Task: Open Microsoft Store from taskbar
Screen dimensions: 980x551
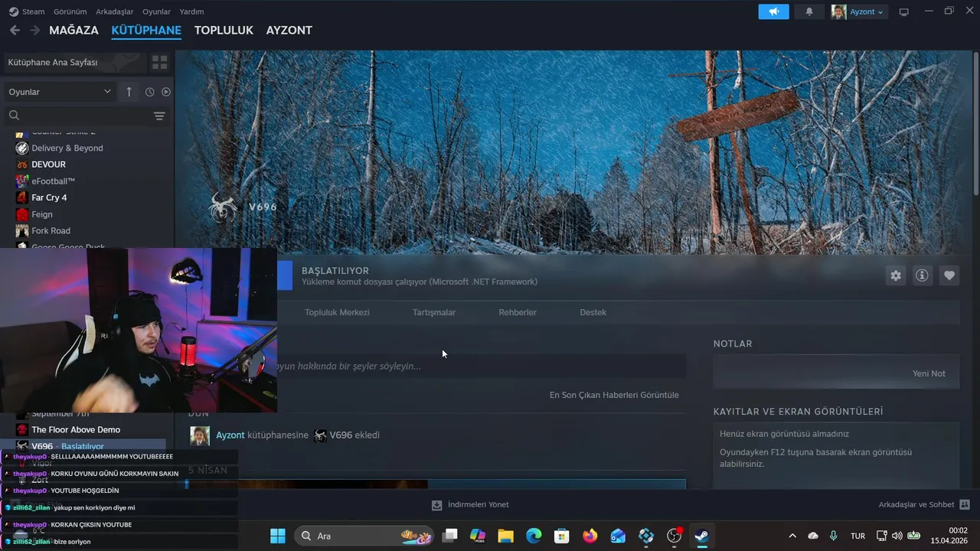Action: [562, 536]
